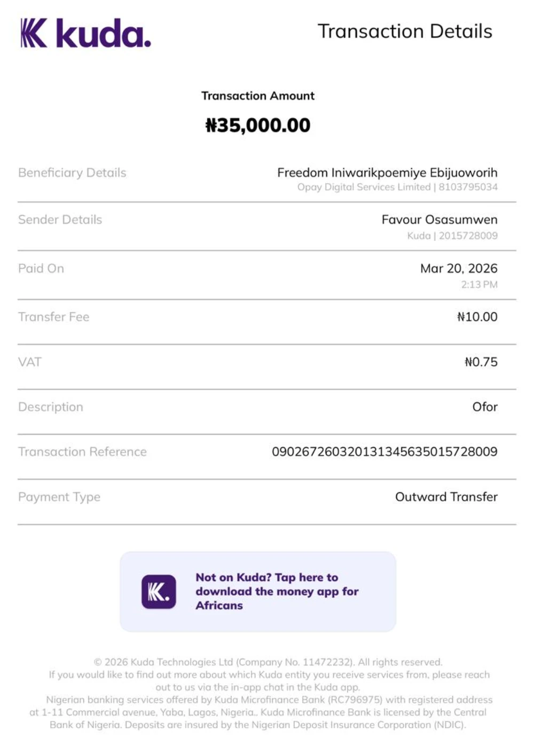This screenshot has height=756, width=534.
Task: Select the long transaction reference number
Action: point(384,452)
